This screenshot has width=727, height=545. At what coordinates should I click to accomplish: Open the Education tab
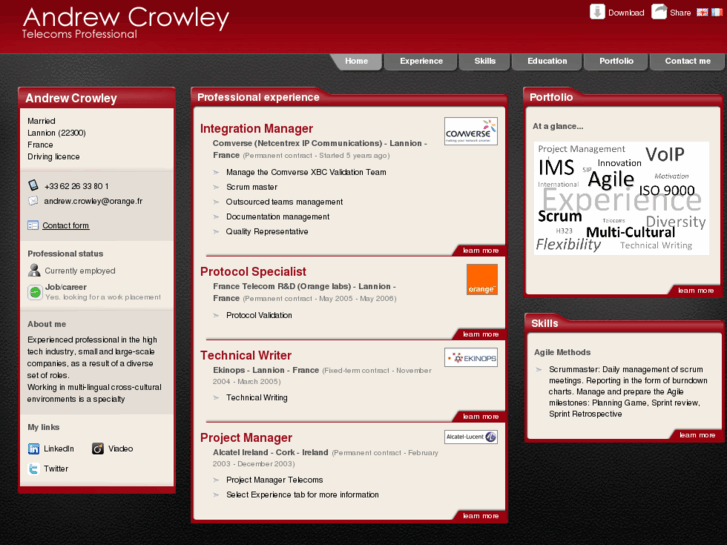547,61
